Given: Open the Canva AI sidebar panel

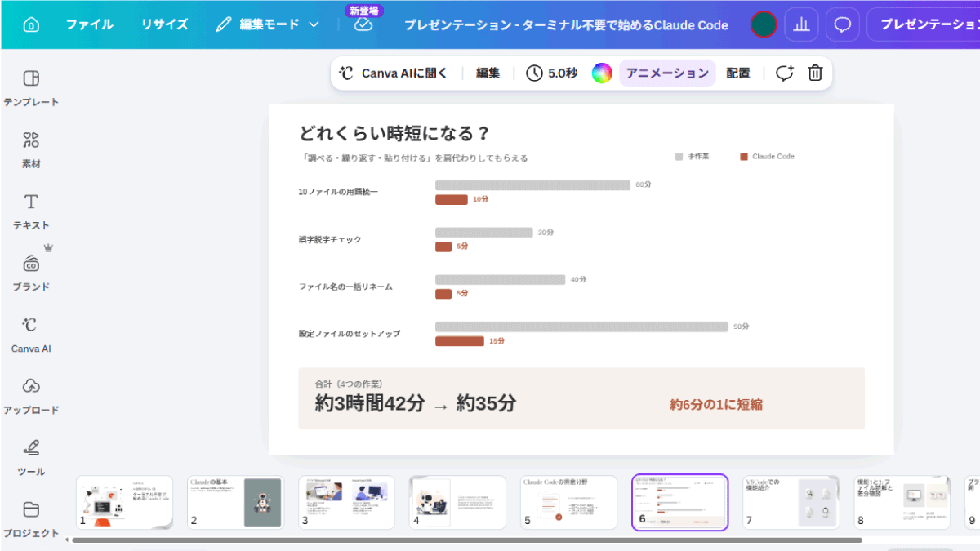Looking at the screenshot, I should (x=31, y=335).
